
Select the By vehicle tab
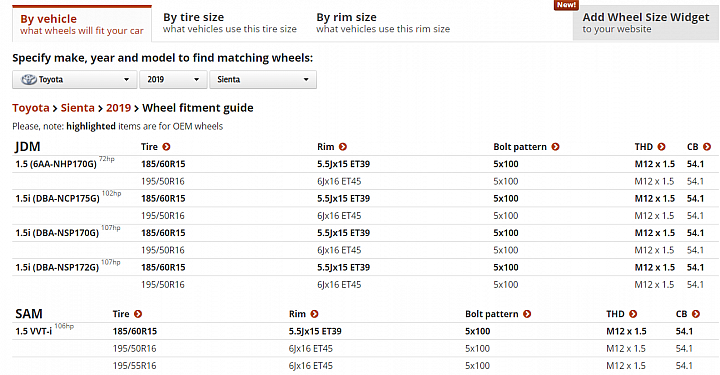tap(82, 24)
